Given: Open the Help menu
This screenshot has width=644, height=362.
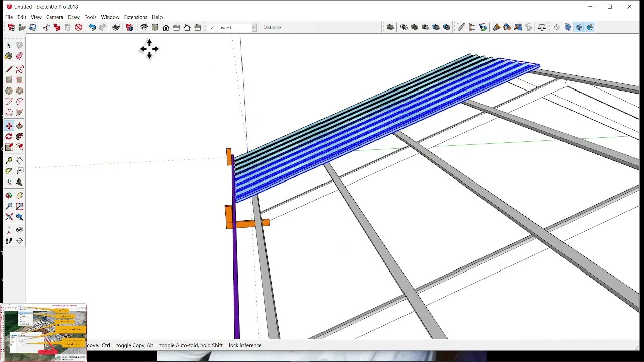Looking at the screenshot, I should click(157, 17).
